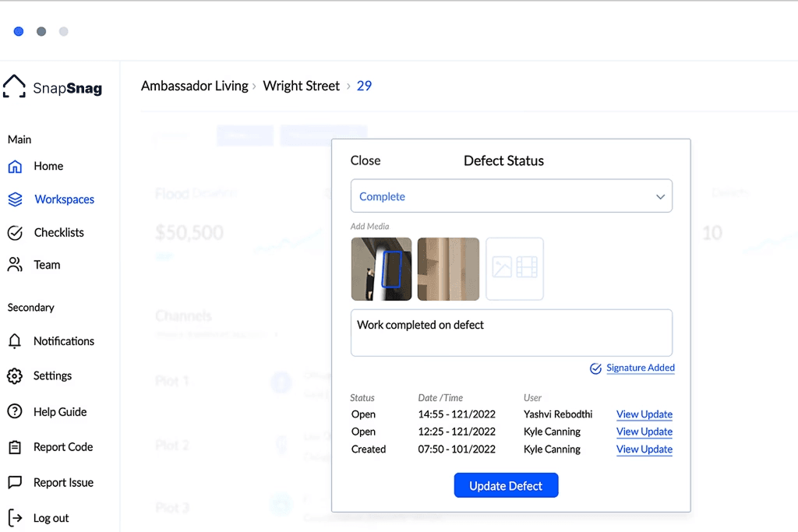Open Settings using the gear icon
The height and width of the screenshot is (532, 798).
pos(15,375)
